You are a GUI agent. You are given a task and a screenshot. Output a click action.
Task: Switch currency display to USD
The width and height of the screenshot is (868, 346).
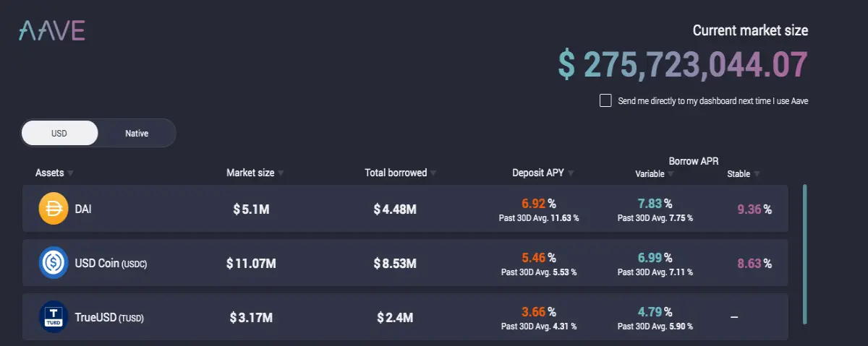coord(59,134)
